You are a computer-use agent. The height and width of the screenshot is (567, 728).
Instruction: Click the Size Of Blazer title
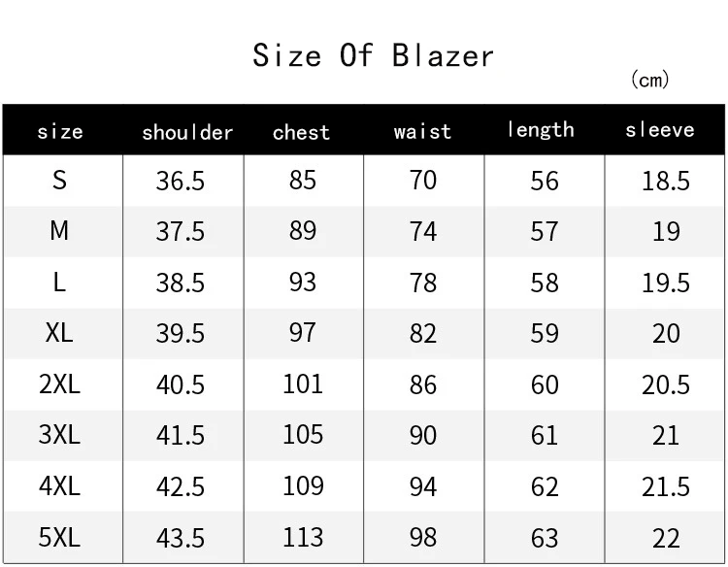[x=373, y=55]
